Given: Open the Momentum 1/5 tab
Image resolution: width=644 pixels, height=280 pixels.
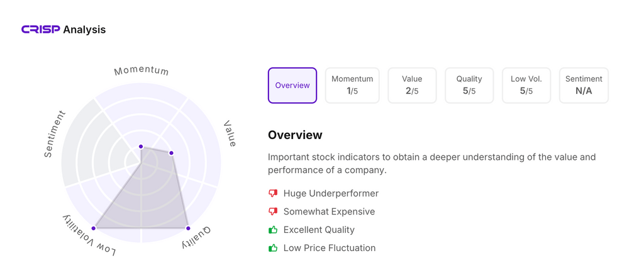Looking at the screenshot, I should coord(352,86).
